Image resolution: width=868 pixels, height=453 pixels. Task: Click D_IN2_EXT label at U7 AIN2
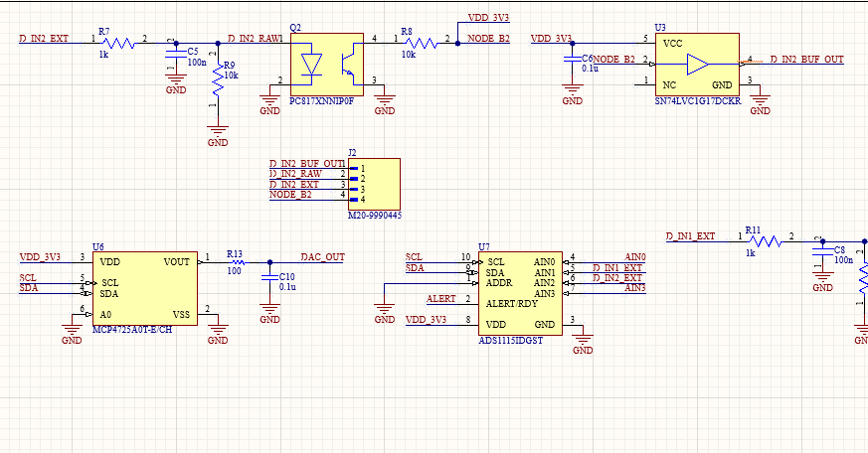(x=617, y=278)
